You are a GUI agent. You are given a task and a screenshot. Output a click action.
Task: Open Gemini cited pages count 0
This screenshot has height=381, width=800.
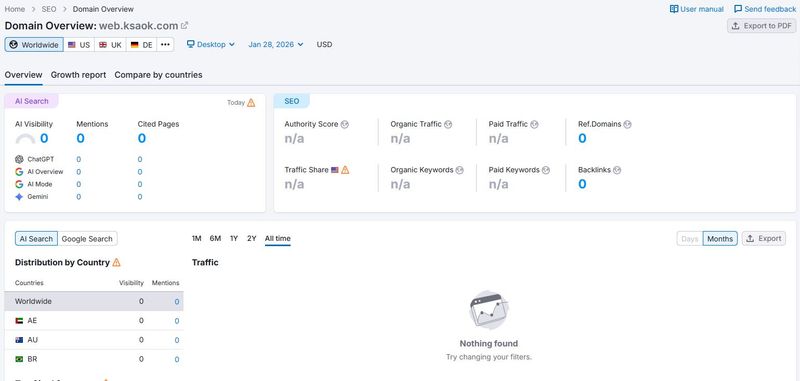[x=140, y=197]
